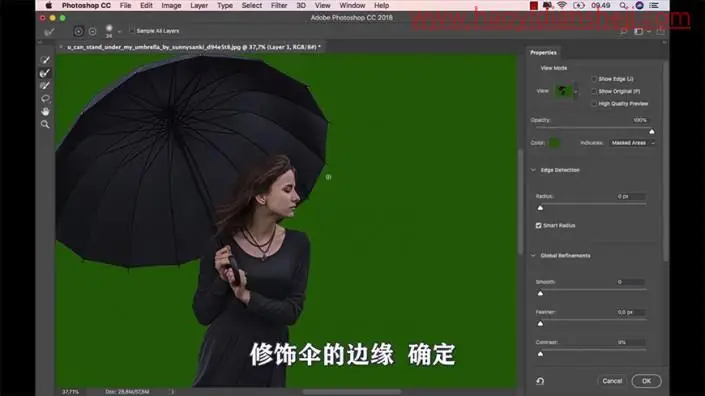Click the battery status icon

(579, 5)
